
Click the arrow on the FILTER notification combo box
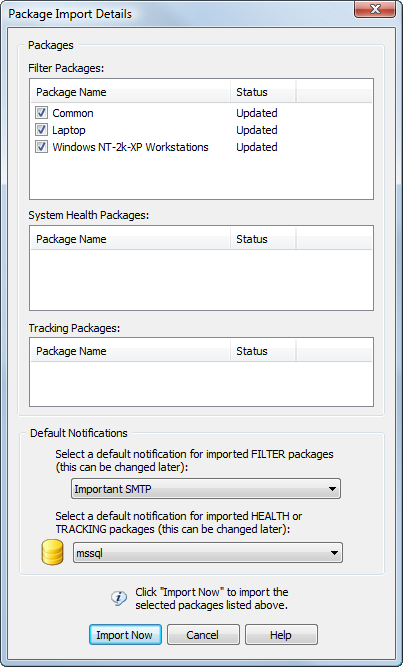coord(332,489)
